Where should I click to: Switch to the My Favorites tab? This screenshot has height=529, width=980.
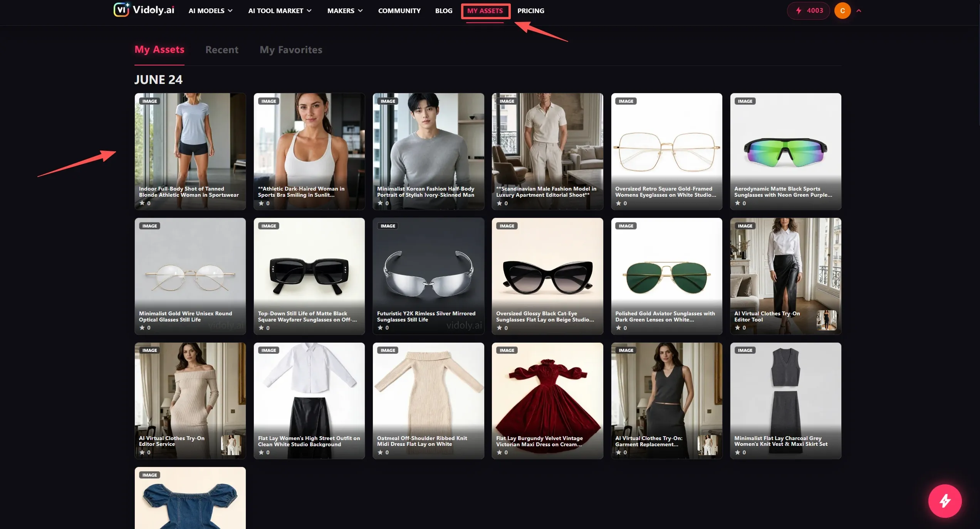[x=291, y=50]
